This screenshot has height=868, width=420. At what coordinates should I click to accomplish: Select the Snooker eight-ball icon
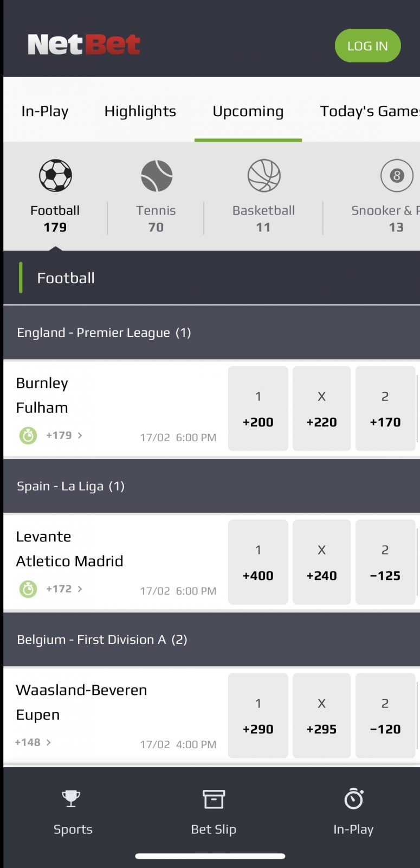click(x=396, y=176)
